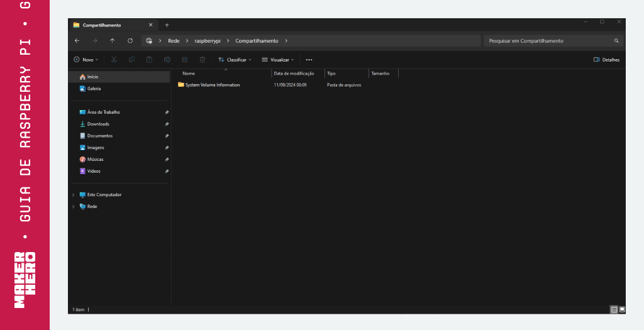The width and height of the screenshot is (644, 330).
Task: Open chevron between raspberrypi and Compartilhamento
Action: point(228,41)
